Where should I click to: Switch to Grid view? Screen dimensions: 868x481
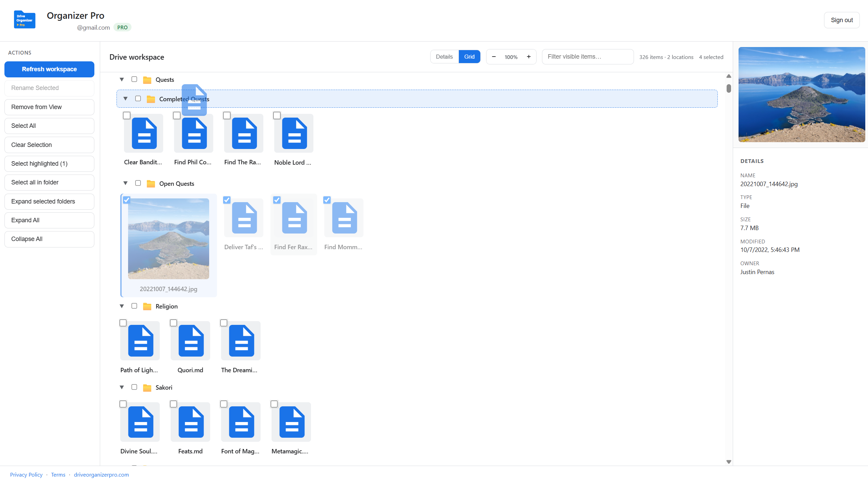coord(469,57)
